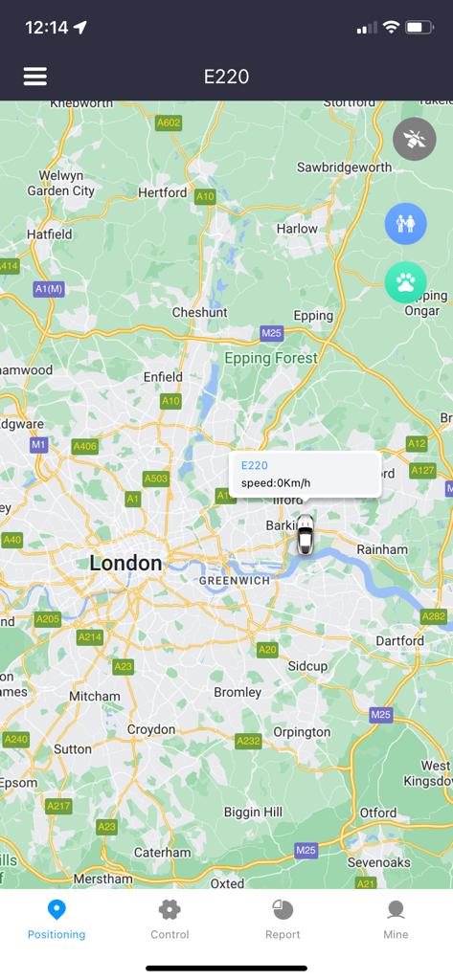Viewport: 453px width, 980px height.
Task: Tap the Mine profile icon
Action: [396, 910]
